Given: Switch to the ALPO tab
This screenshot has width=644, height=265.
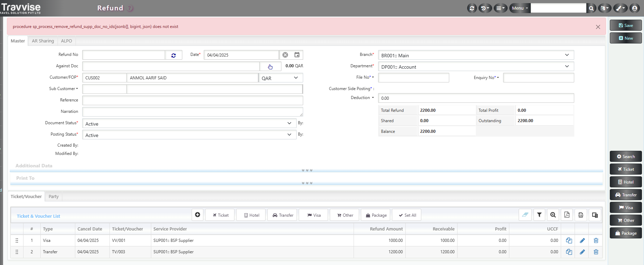Looking at the screenshot, I should pyautogui.click(x=67, y=41).
